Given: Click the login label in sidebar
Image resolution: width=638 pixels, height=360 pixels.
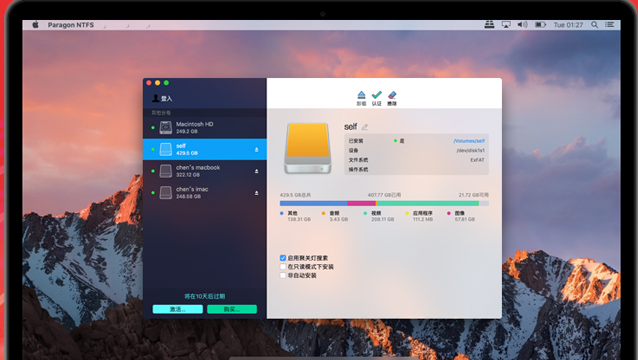Looking at the screenshot, I should point(166,98).
